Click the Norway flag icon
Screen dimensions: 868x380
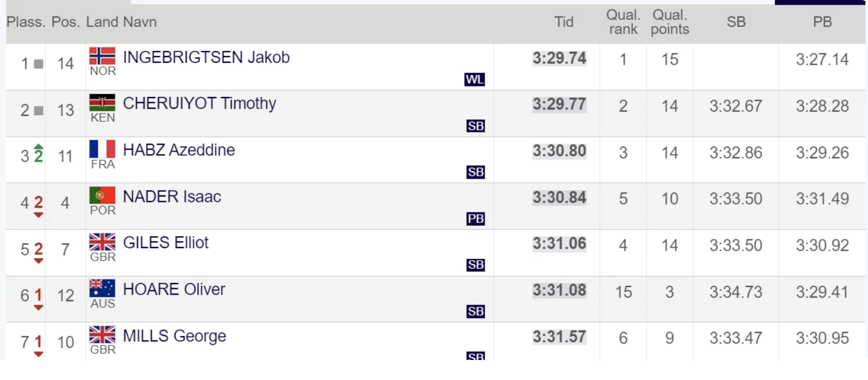[x=102, y=56]
